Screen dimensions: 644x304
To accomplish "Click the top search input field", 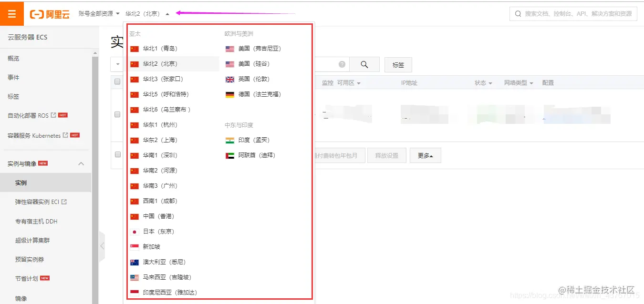I will (573, 14).
